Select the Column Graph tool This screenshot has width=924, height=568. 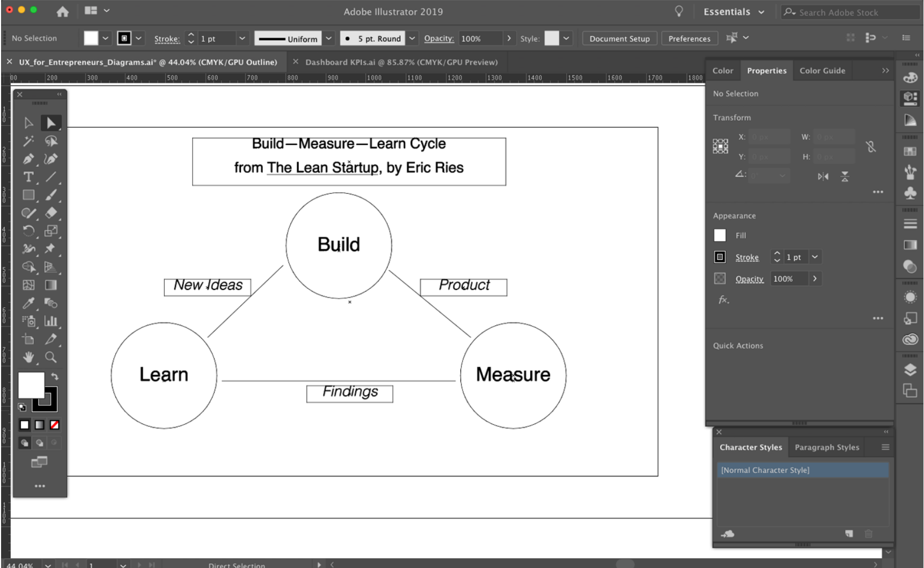click(51, 321)
